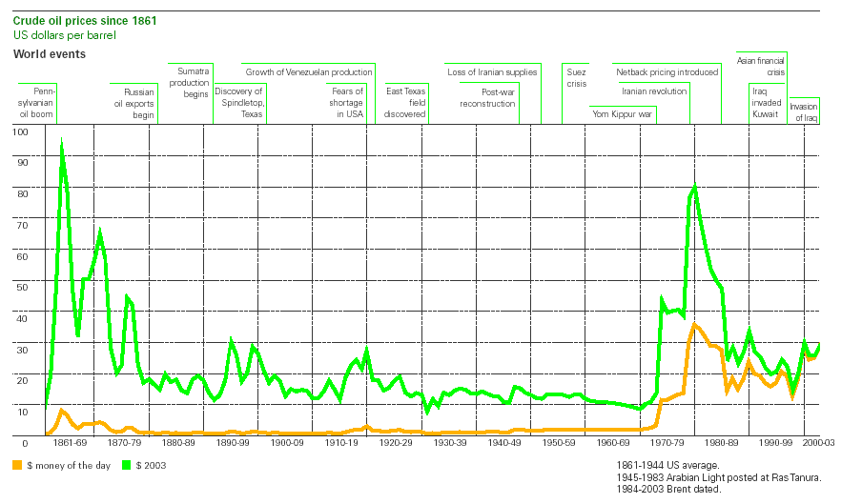Click the '1900-09' x-axis label
Screen dimensions: 862x504
pyautogui.click(x=287, y=442)
